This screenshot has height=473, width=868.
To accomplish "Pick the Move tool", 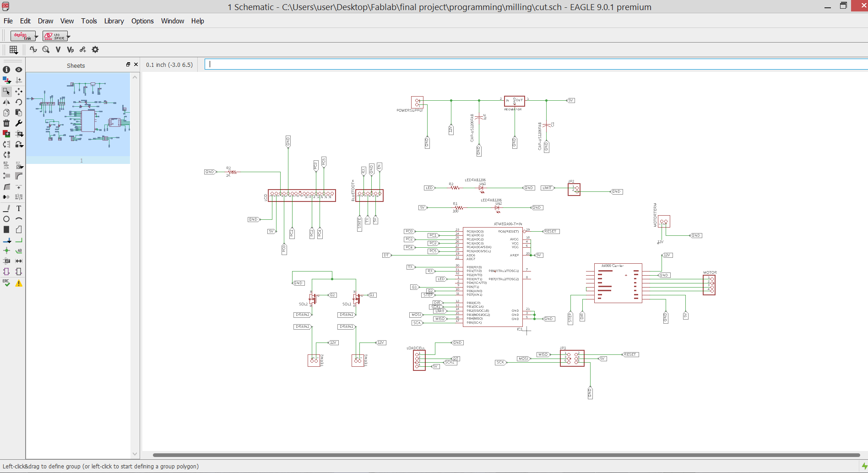I will pyautogui.click(x=19, y=92).
